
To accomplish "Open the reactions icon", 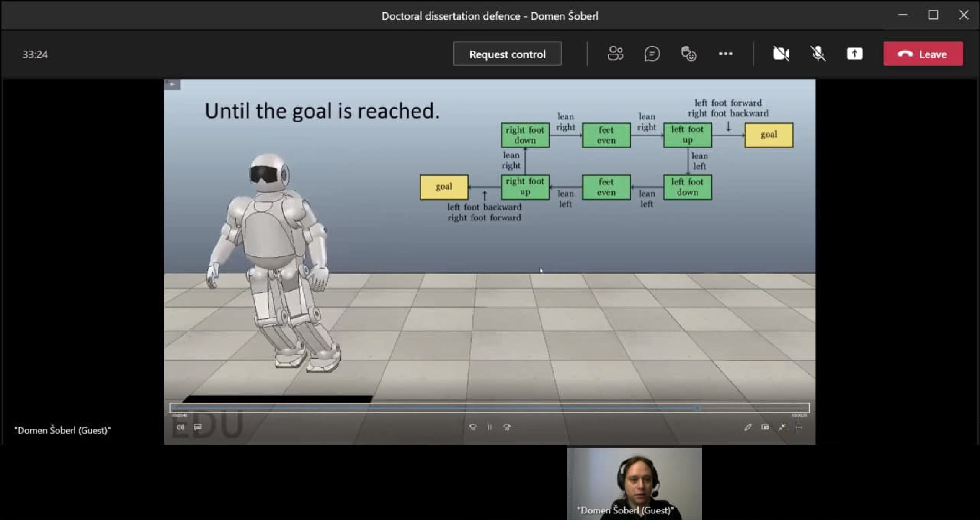I will coord(689,54).
